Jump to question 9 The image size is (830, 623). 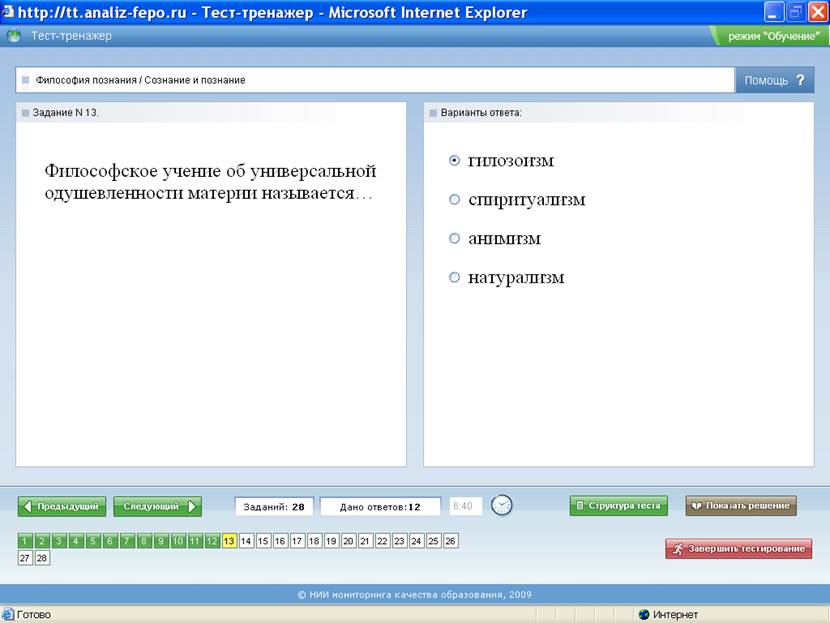161,541
